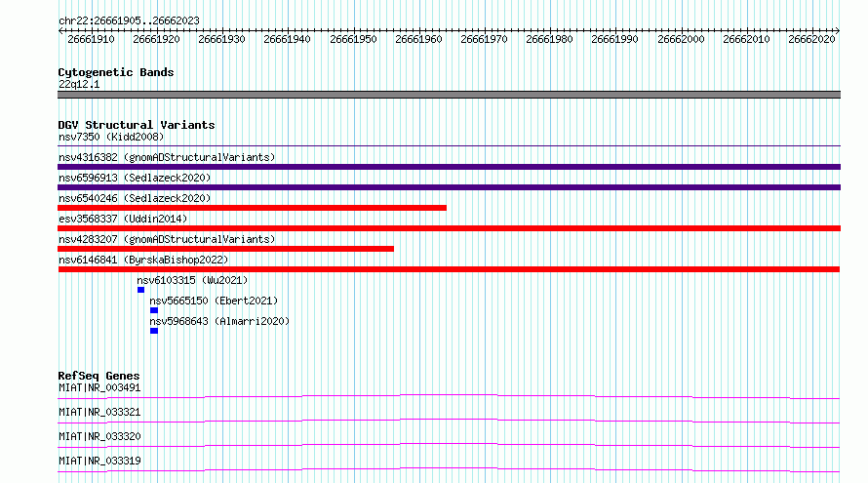
Task: Click ruler position 26661960
Action: tap(418, 39)
